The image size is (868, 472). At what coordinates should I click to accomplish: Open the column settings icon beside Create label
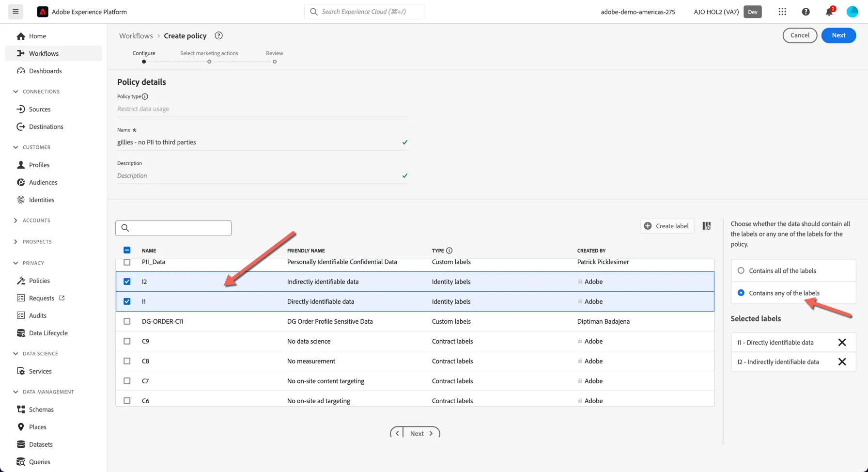point(707,226)
